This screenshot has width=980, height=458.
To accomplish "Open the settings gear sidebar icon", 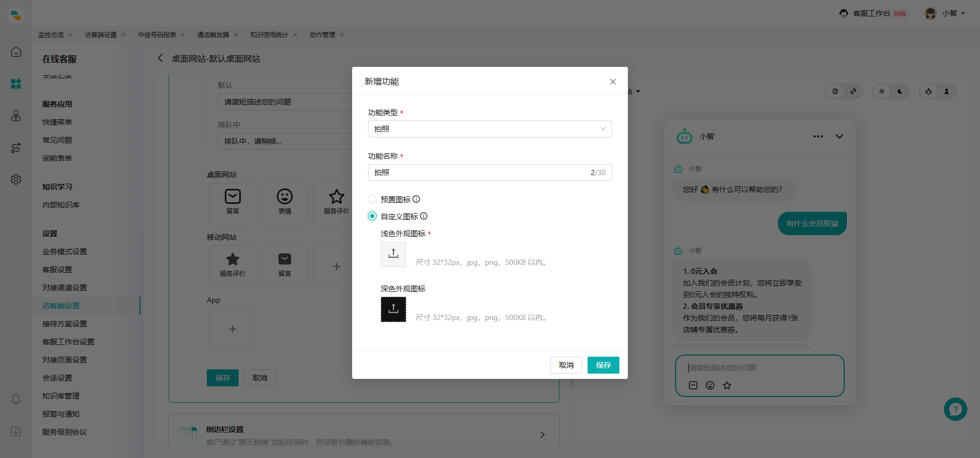I will pyautogui.click(x=16, y=179).
